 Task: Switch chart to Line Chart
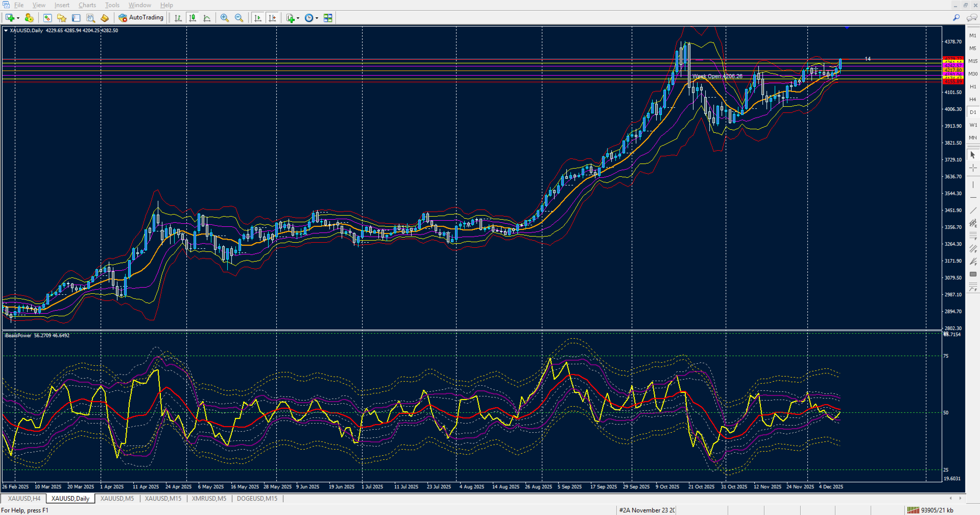(x=207, y=18)
